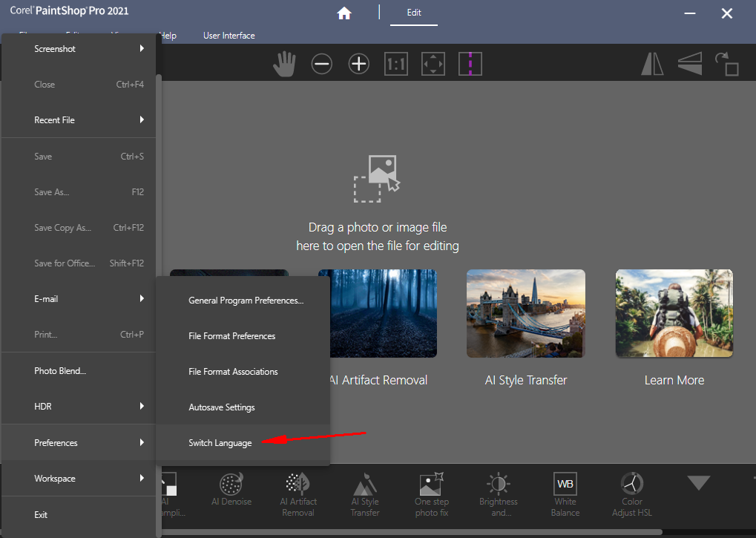756x538 pixels.
Task: Open File Format Preferences
Action: click(243, 336)
